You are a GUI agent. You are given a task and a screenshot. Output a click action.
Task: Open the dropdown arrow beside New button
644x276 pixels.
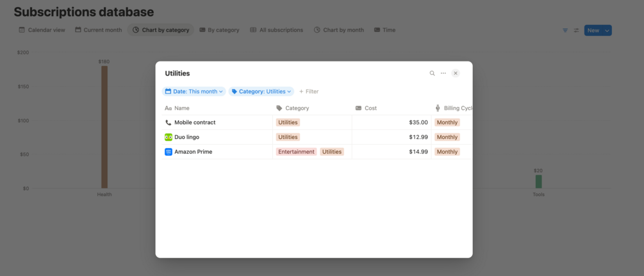pyautogui.click(x=607, y=30)
